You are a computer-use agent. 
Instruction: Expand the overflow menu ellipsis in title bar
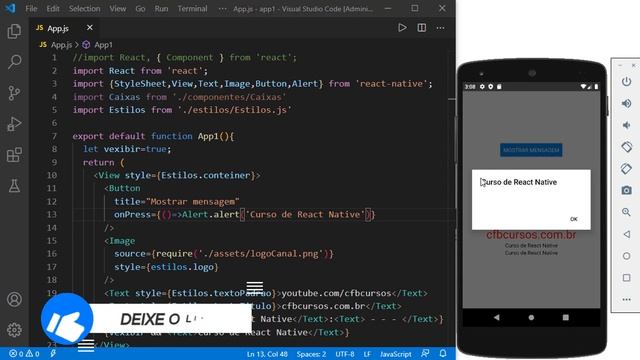(x=222, y=9)
